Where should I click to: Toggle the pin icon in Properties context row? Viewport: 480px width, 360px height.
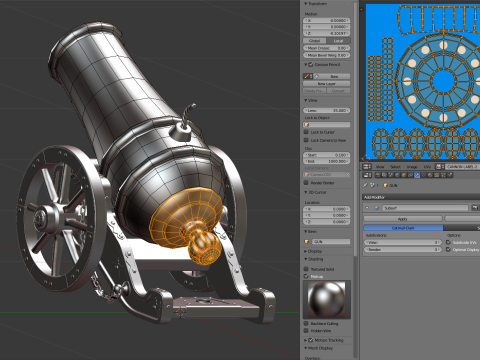365,185
